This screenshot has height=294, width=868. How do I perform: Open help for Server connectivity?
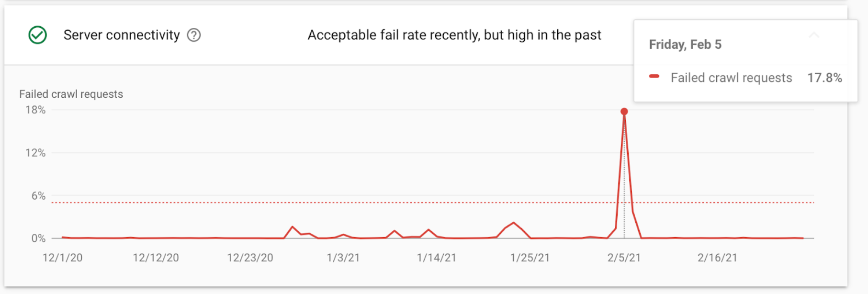pos(194,35)
